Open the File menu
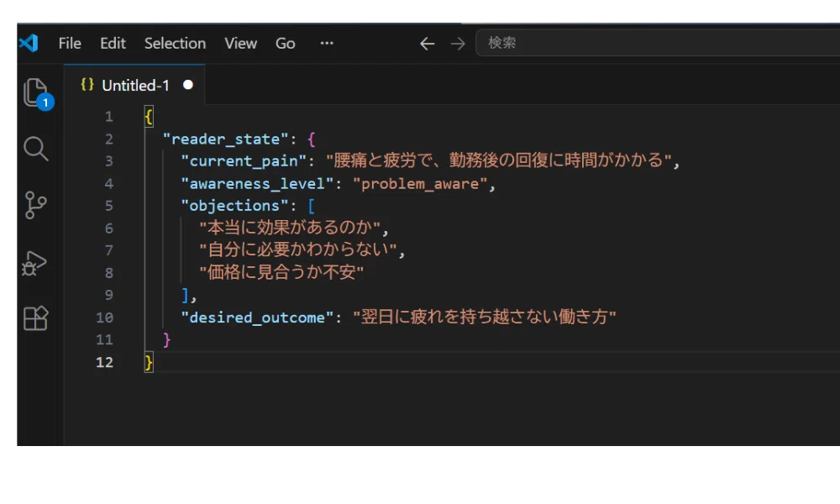 [70, 44]
